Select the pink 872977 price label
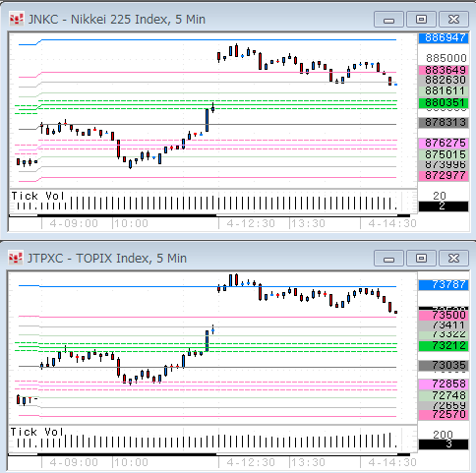This screenshot has width=476, height=473. (x=444, y=175)
